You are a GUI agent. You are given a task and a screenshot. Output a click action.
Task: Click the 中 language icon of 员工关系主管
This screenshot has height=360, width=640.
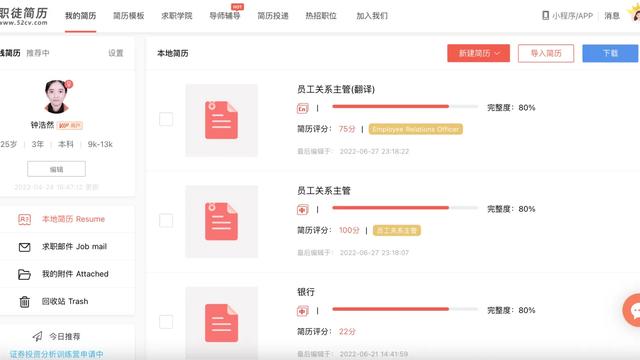tap(302, 210)
